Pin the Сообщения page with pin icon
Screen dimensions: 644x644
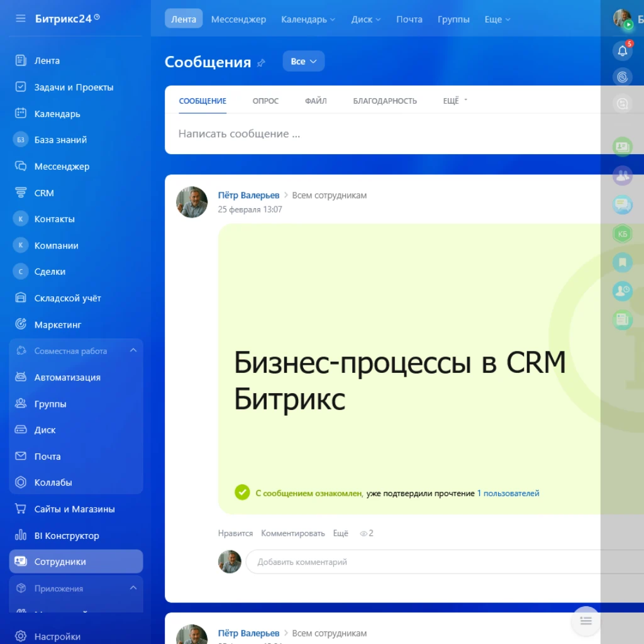click(262, 62)
